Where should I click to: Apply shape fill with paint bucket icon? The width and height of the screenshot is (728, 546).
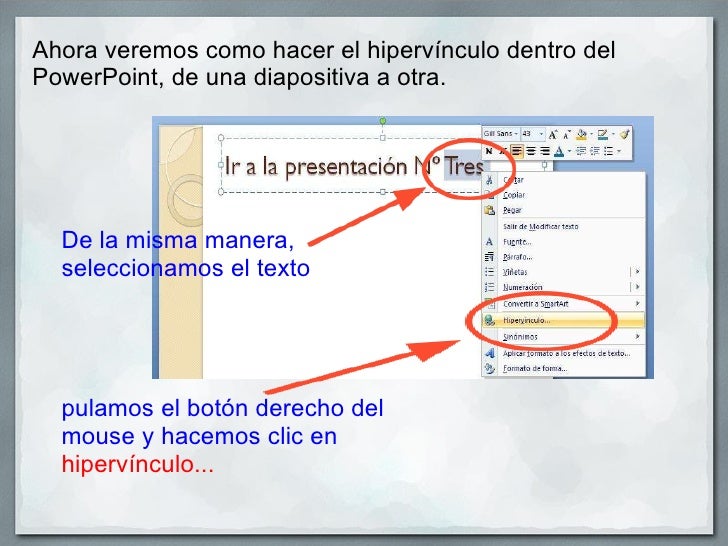point(581,135)
